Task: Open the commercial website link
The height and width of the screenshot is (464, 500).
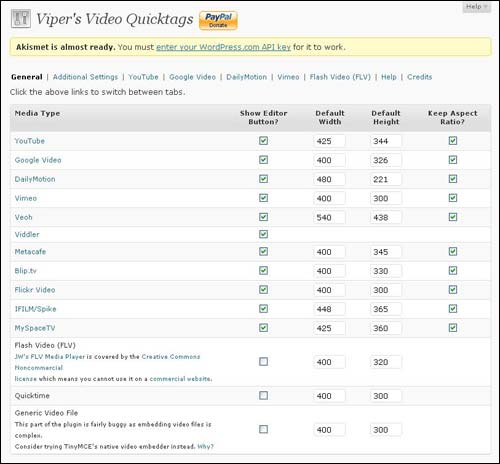Action: pyautogui.click(x=180, y=379)
